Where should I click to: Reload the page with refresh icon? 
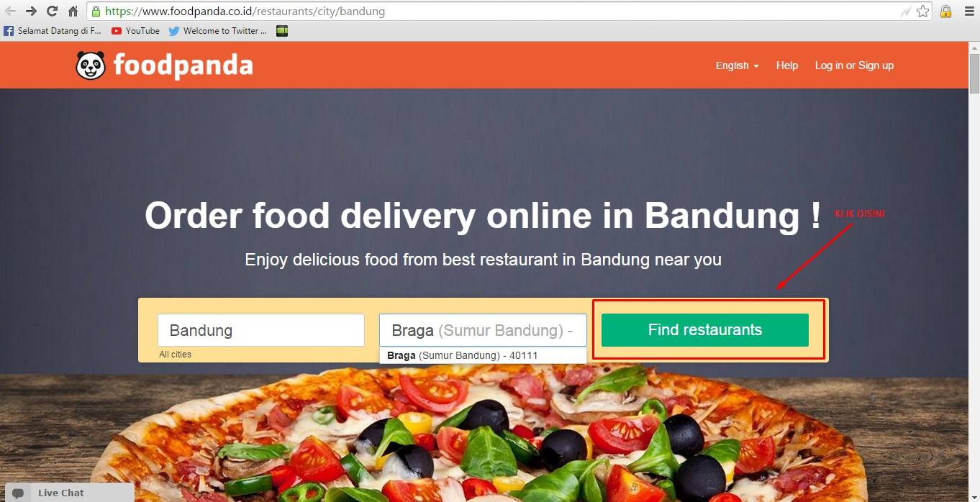pos(52,12)
